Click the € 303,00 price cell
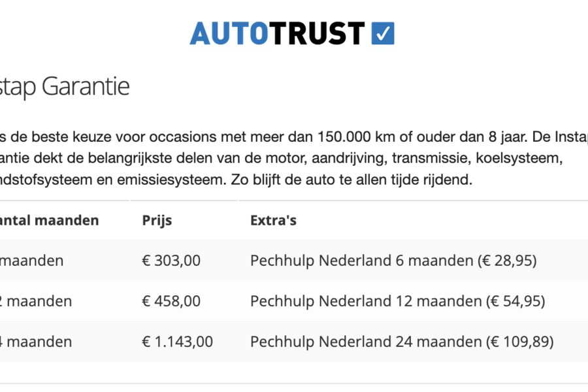The height and width of the screenshot is (392, 588). [x=171, y=260]
